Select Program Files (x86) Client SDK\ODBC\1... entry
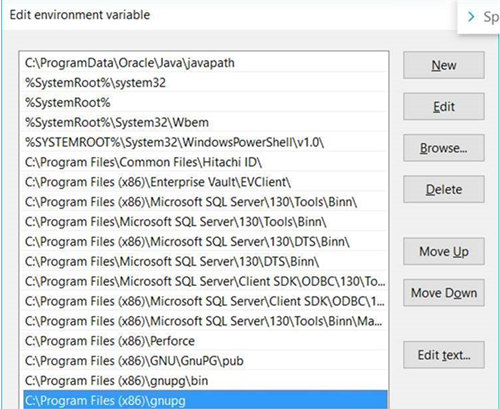Image resolution: width=500 pixels, height=409 pixels. click(x=205, y=301)
